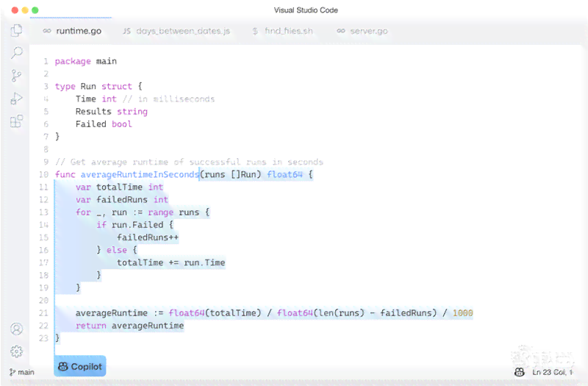This screenshot has width=588, height=386.
Task: Click line number 3 in the gutter
Action: (x=46, y=86)
